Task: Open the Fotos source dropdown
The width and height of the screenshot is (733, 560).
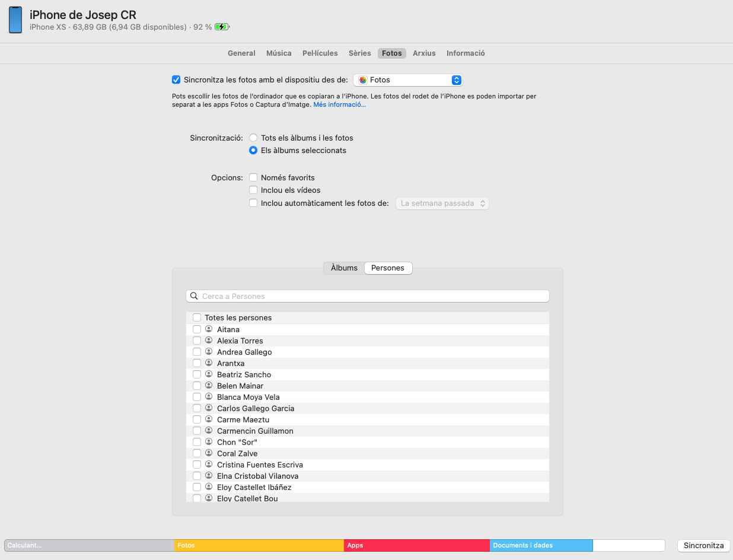Action: point(408,80)
